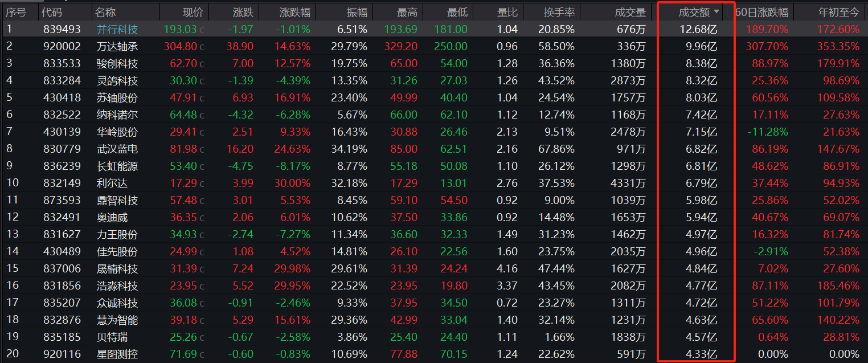Click year-to-date value 353.35%
The height and width of the screenshot is (363, 868).
[x=838, y=46]
